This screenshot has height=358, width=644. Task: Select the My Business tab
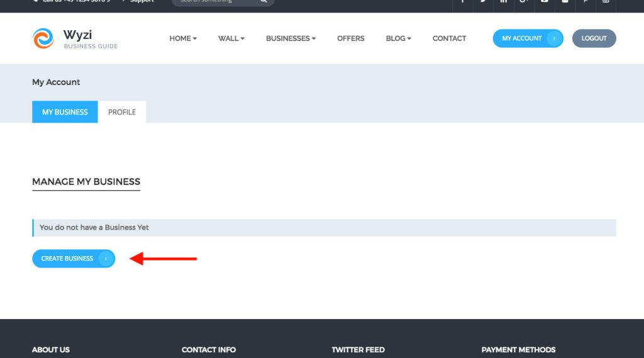point(65,112)
